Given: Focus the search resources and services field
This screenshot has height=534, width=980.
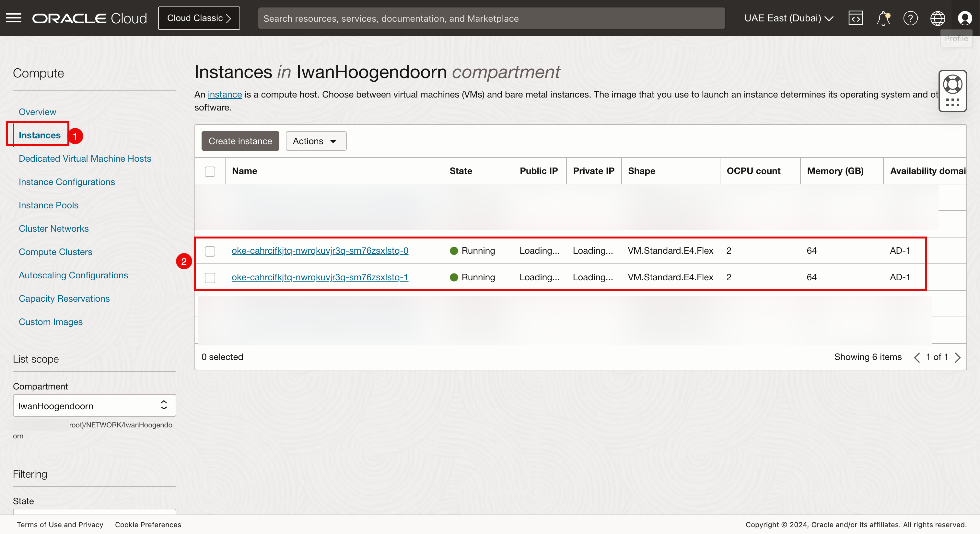Looking at the screenshot, I should pos(491,18).
